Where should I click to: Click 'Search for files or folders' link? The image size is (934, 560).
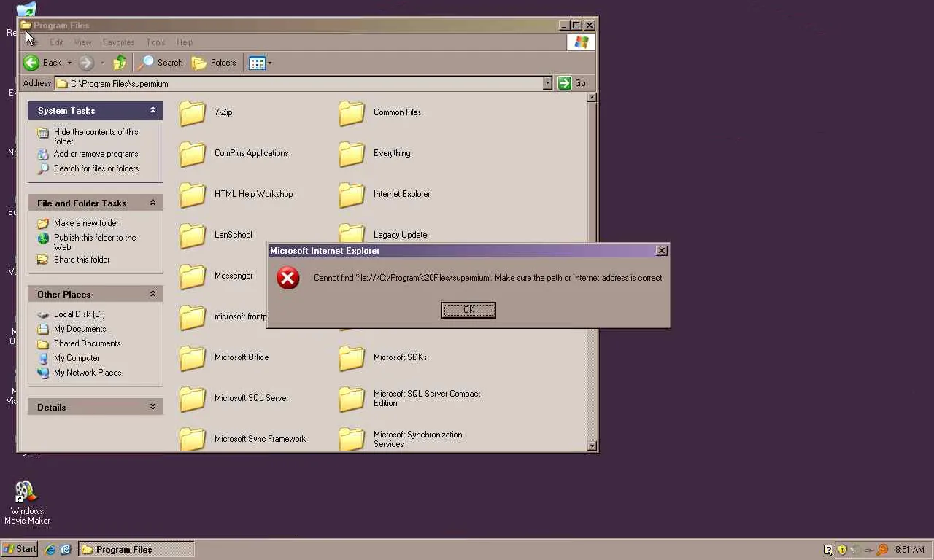pos(96,168)
